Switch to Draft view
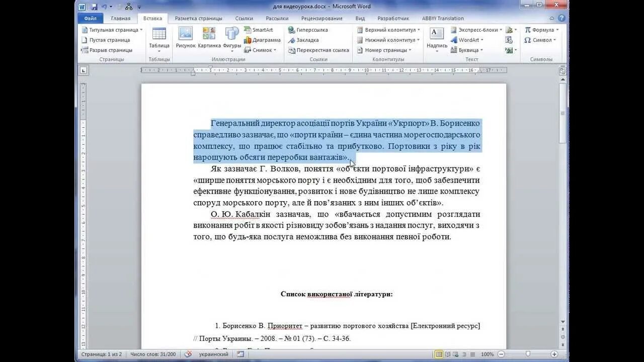The height and width of the screenshot is (362, 644). pyautogui.click(x=473, y=354)
